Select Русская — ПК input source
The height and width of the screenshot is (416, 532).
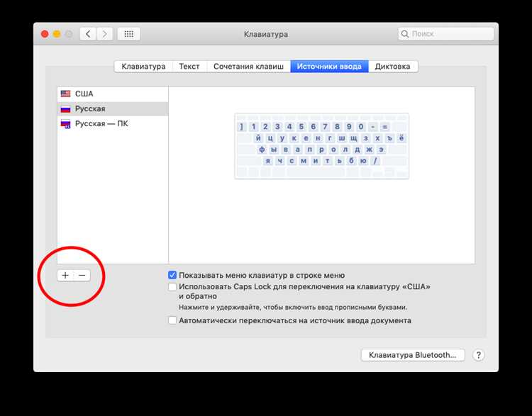tap(113, 124)
